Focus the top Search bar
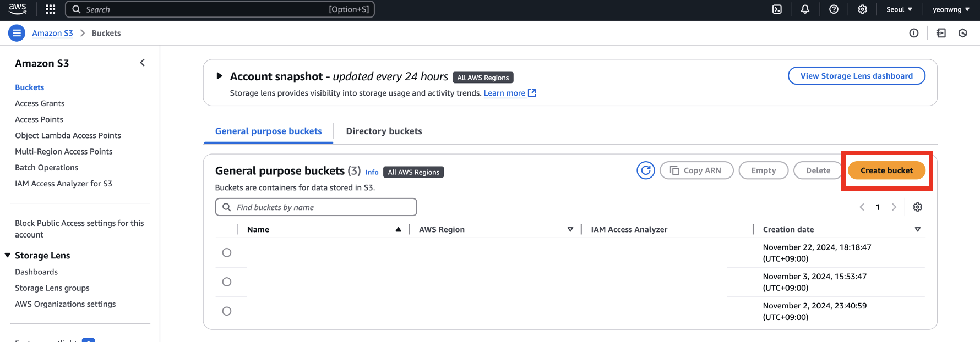The height and width of the screenshot is (342, 980). pos(220,9)
